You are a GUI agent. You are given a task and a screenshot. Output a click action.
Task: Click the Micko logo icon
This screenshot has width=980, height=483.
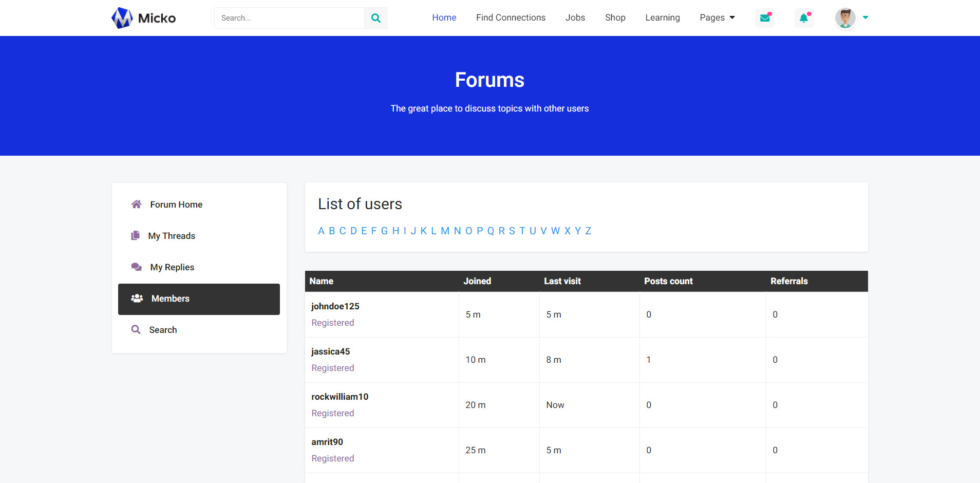tap(122, 18)
